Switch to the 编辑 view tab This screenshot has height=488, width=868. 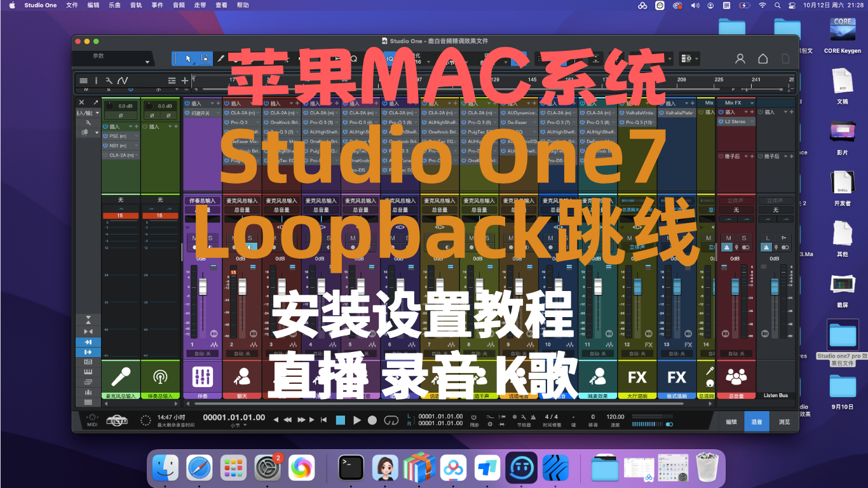[731, 421]
